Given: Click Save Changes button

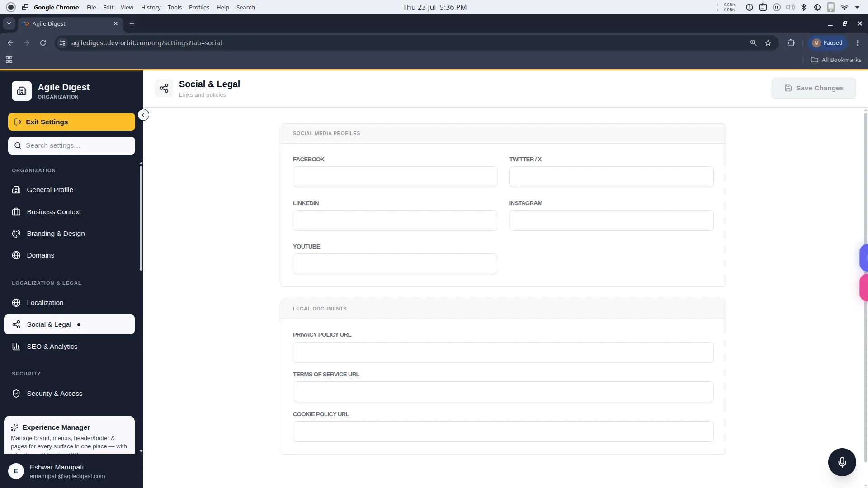Looking at the screenshot, I should [814, 88].
